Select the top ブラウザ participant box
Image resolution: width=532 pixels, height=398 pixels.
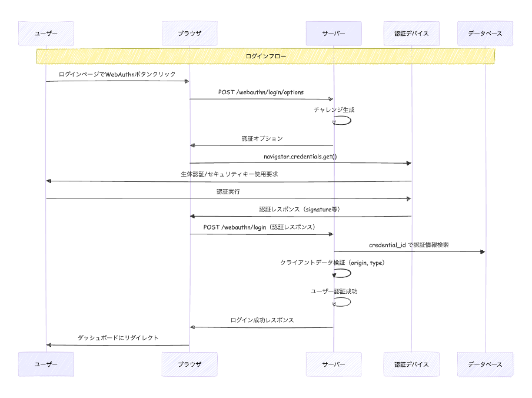coord(189,34)
